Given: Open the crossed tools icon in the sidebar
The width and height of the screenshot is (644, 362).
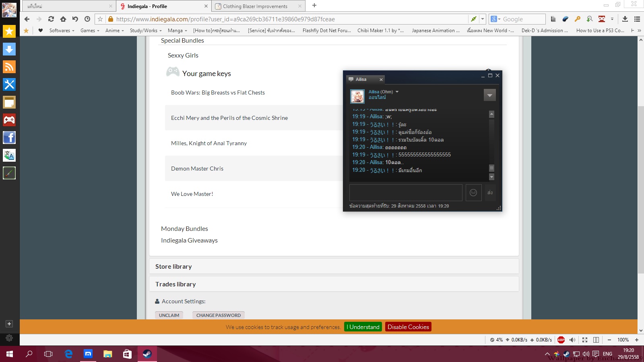Looking at the screenshot, I should click(9, 84).
